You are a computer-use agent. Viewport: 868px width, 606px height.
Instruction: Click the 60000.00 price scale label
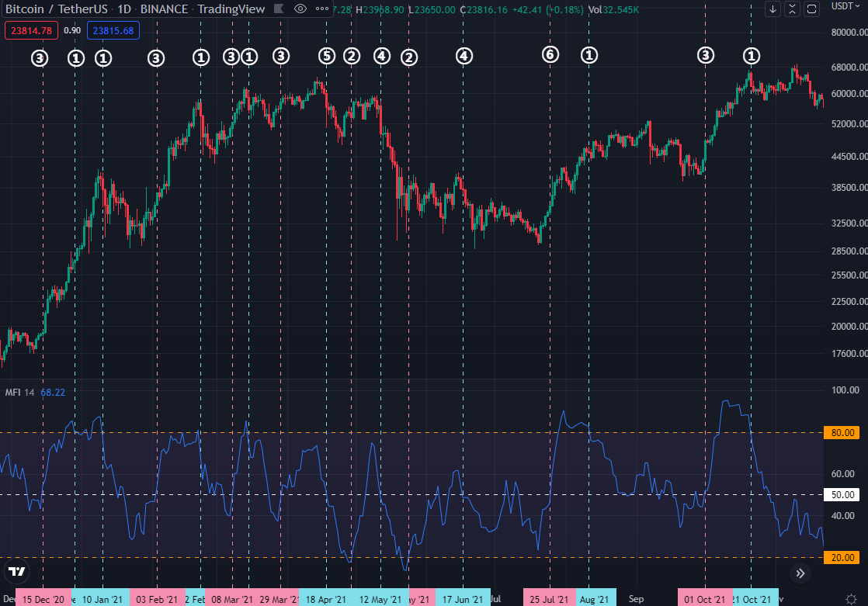(849, 94)
